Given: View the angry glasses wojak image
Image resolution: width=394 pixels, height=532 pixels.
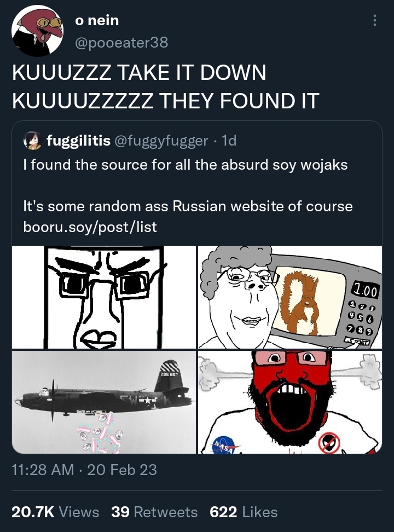Looking at the screenshot, I should click(104, 297).
